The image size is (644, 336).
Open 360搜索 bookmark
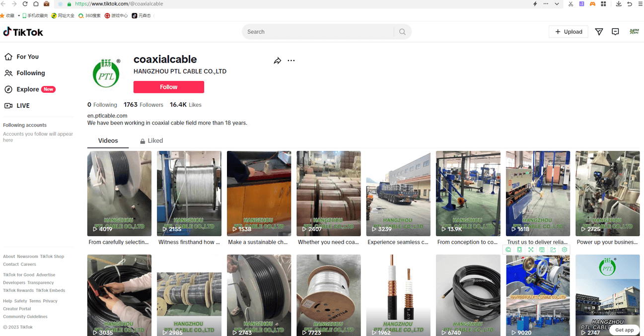tap(89, 15)
